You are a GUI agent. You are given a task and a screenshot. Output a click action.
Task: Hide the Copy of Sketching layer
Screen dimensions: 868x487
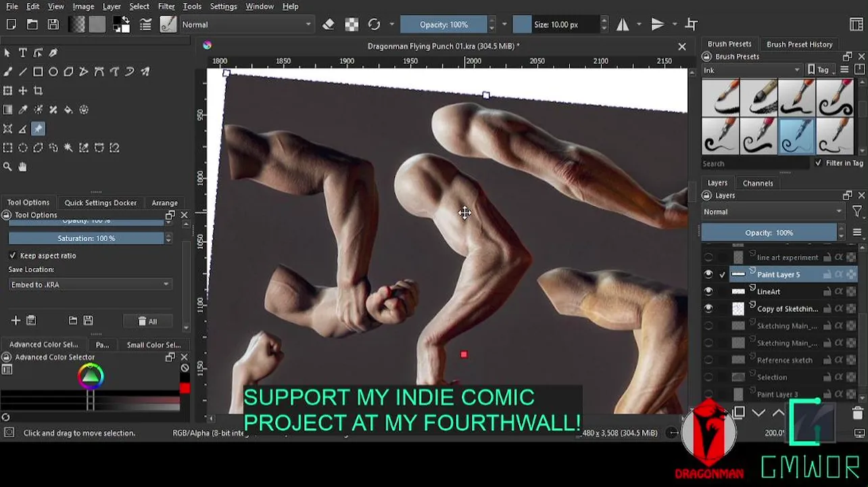point(708,308)
